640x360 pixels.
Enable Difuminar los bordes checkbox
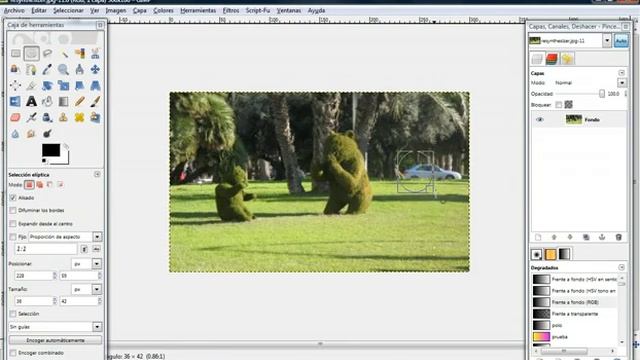pyautogui.click(x=13, y=210)
